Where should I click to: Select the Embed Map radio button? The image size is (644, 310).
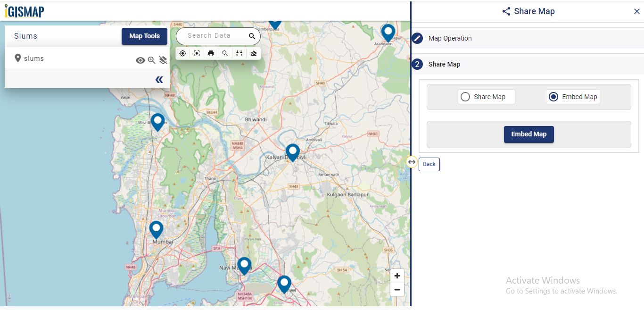[x=553, y=96]
